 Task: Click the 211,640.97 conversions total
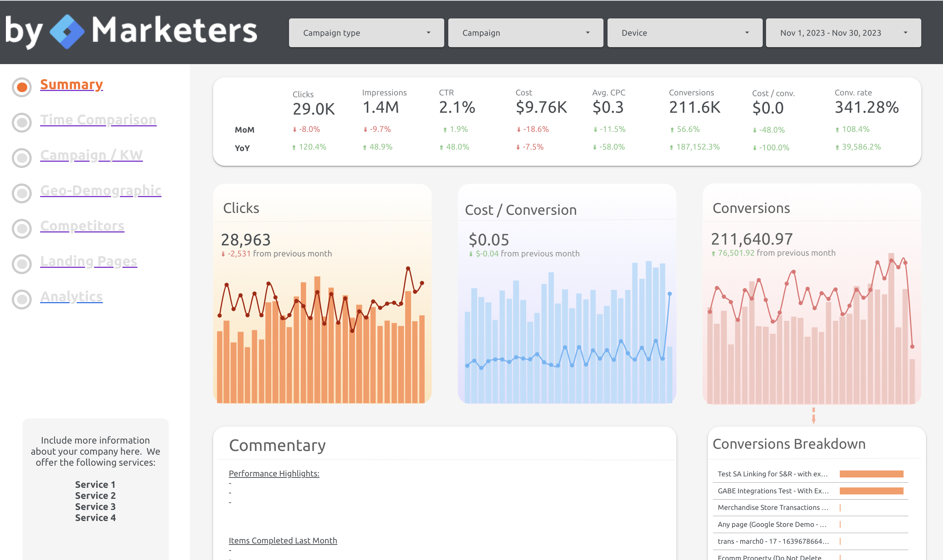752,239
